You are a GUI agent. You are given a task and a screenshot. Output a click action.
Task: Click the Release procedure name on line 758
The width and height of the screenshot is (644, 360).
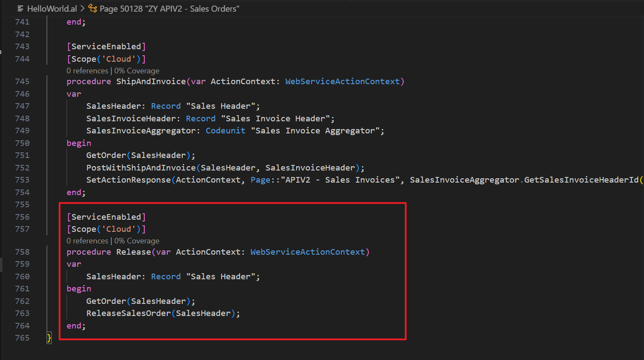click(134, 252)
